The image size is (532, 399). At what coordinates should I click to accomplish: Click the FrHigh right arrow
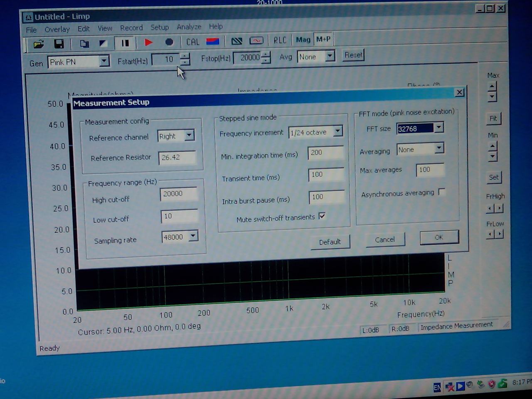[x=499, y=208]
